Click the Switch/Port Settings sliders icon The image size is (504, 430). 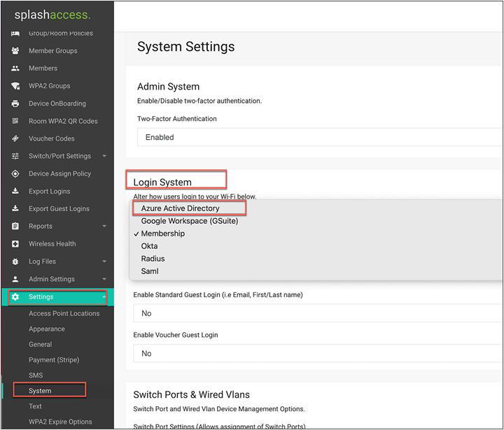(x=15, y=156)
